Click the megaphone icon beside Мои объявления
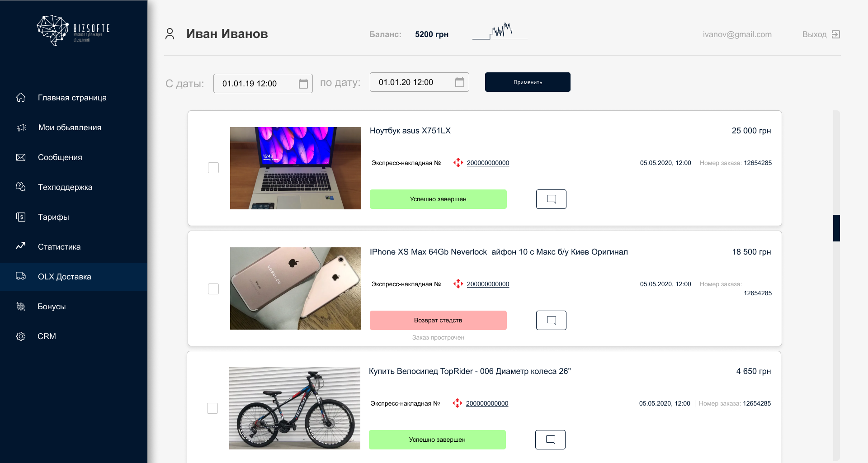This screenshot has width=868, height=463. [21, 128]
